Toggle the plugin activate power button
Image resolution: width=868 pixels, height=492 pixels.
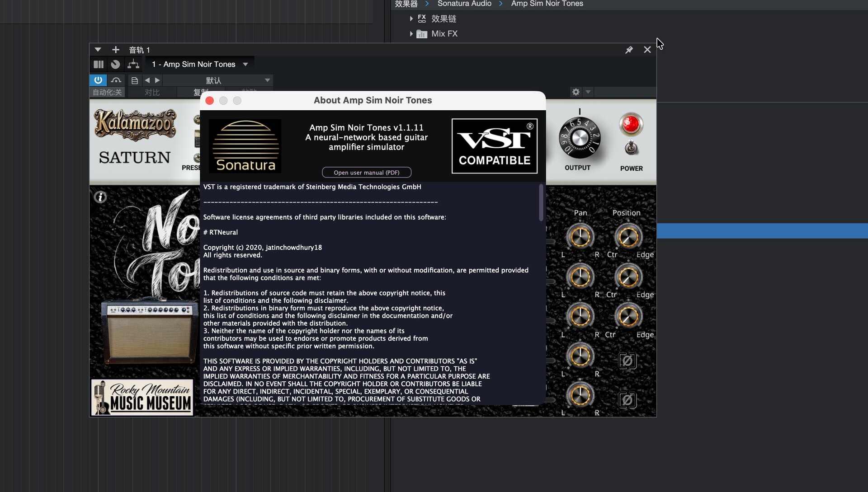(98, 80)
